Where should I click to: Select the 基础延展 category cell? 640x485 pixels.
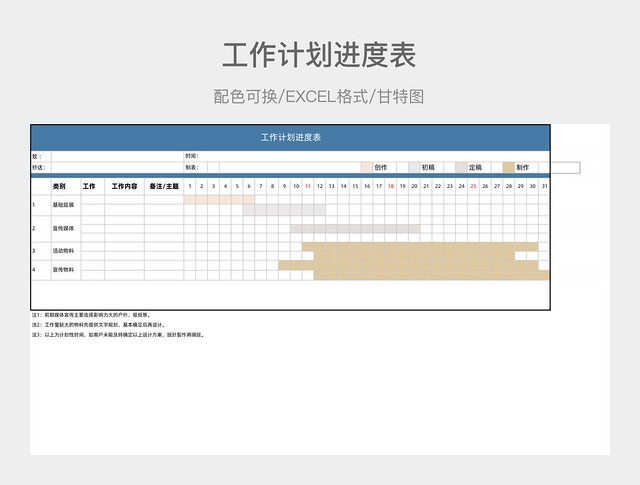[x=66, y=205]
